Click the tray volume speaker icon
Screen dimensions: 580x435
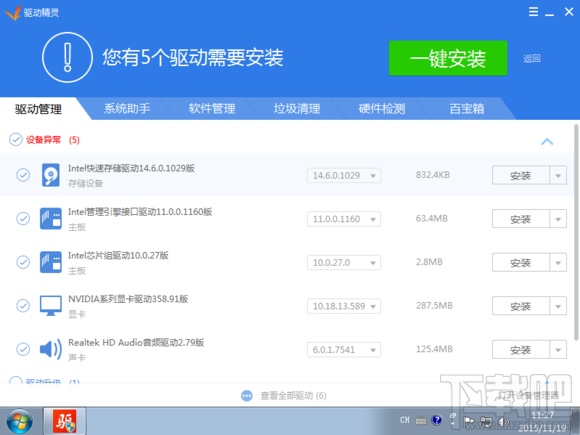click(x=503, y=421)
